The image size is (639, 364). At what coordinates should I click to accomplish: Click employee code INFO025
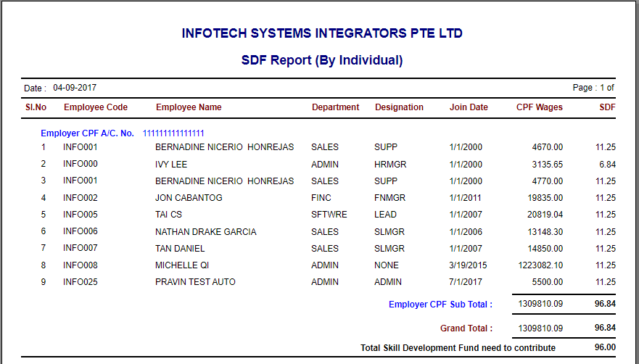[80, 282]
